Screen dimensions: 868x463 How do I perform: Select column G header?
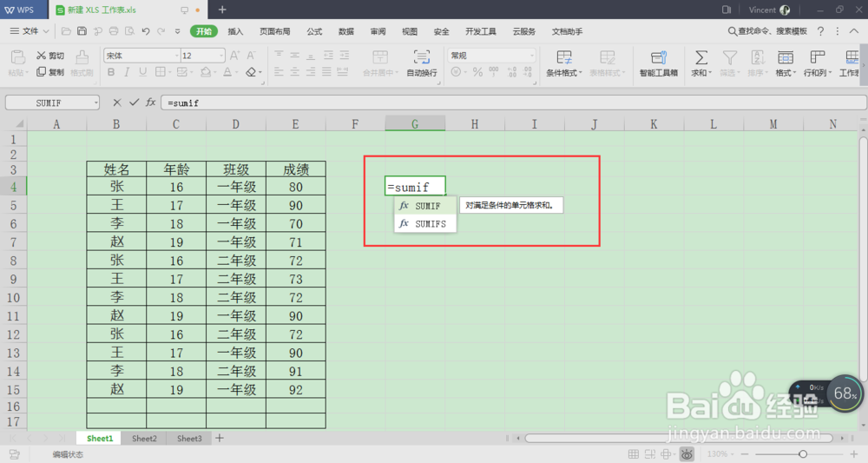pyautogui.click(x=415, y=124)
